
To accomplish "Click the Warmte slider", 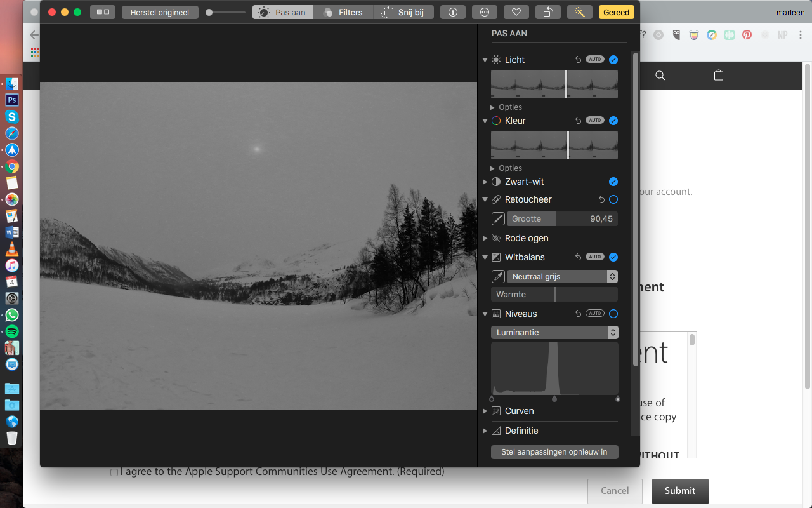I will click(x=554, y=295).
